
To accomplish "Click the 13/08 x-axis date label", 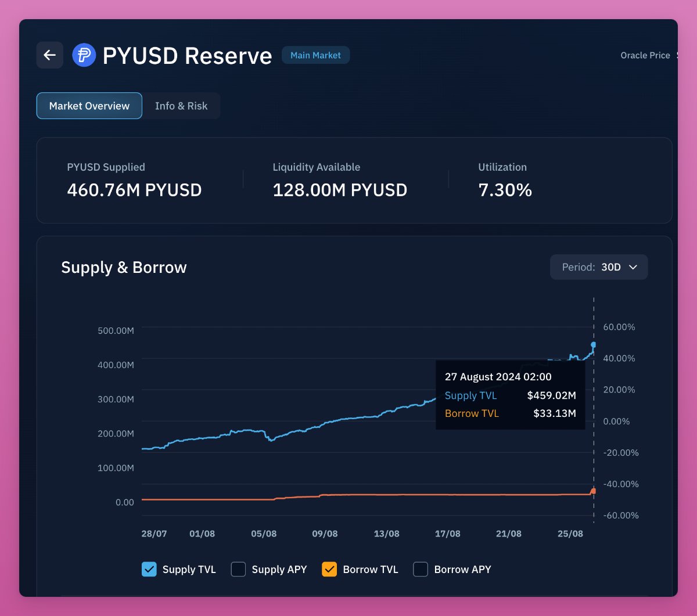I will coord(386,534).
